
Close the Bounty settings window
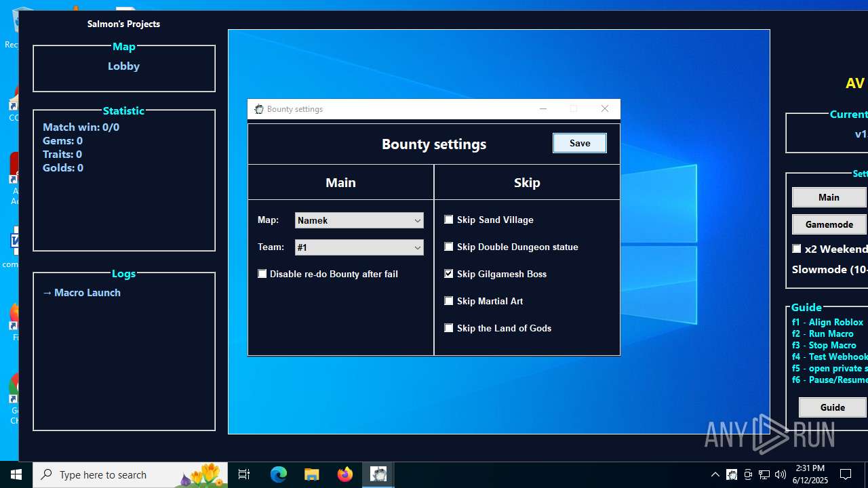(605, 109)
